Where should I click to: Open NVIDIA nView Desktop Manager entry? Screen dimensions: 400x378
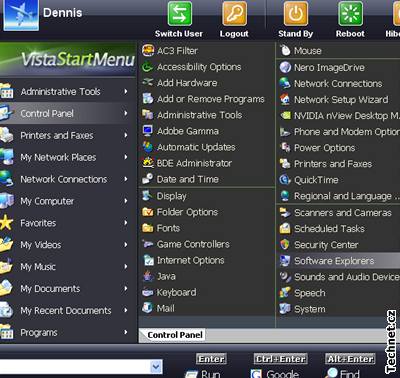point(338,115)
